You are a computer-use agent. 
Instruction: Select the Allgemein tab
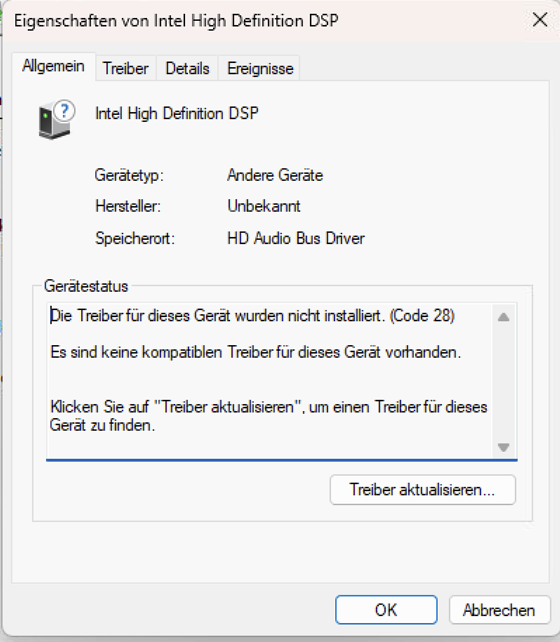click(54, 66)
